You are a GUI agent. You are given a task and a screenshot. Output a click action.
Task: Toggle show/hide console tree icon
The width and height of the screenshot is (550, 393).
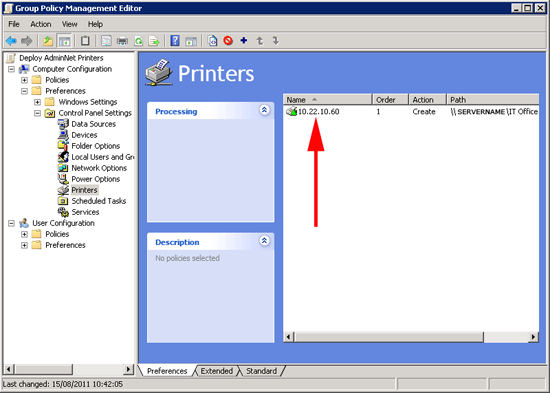(x=65, y=41)
